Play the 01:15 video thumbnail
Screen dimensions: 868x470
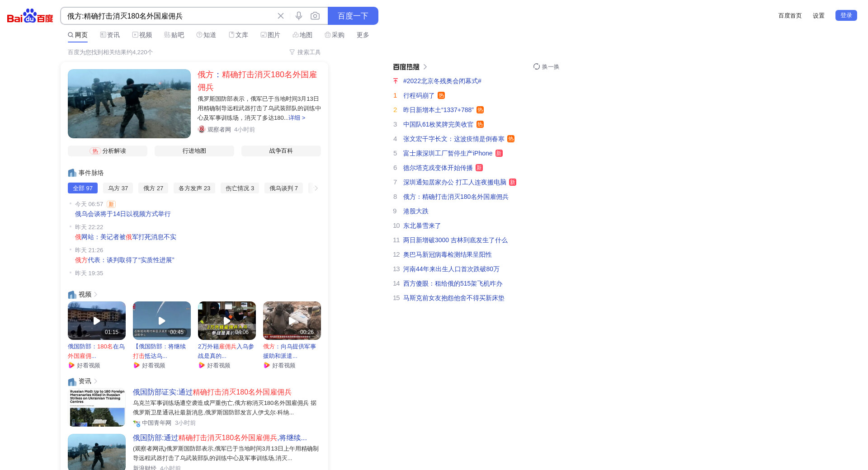tap(97, 320)
